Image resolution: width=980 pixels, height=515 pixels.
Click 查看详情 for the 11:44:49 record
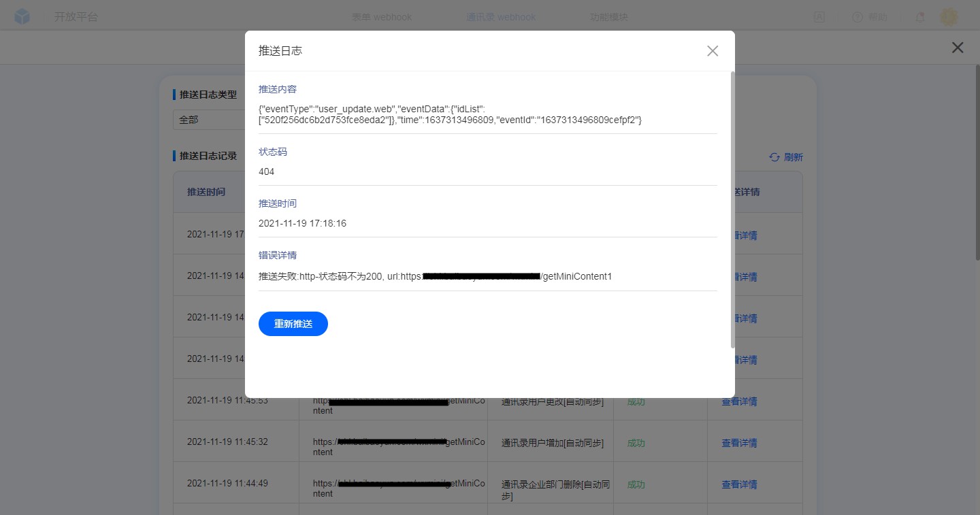[x=739, y=484]
